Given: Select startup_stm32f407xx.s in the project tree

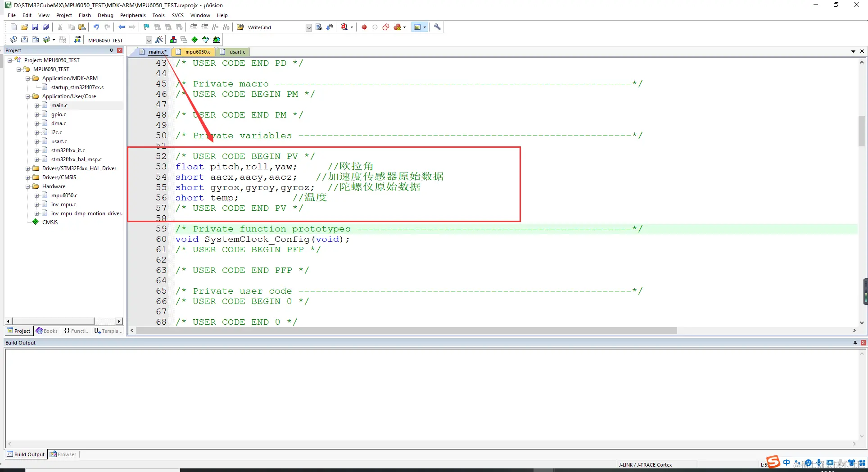Looking at the screenshot, I should [77, 87].
